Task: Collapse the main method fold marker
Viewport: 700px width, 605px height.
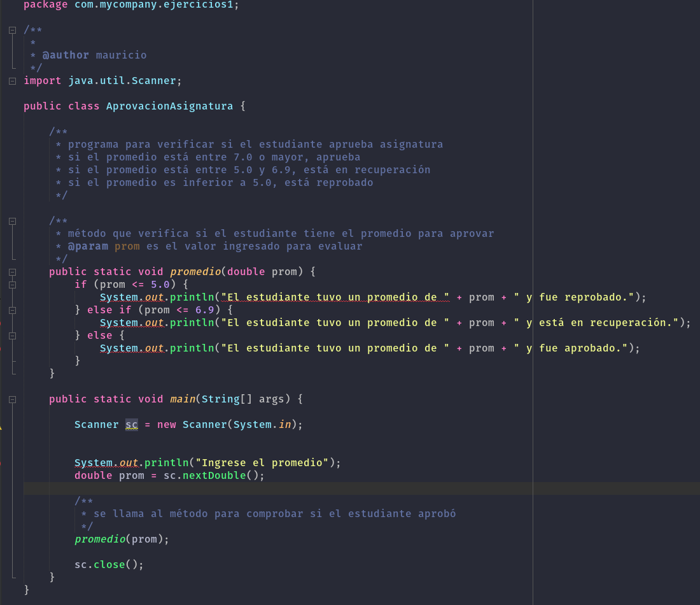Action: tap(13, 399)
